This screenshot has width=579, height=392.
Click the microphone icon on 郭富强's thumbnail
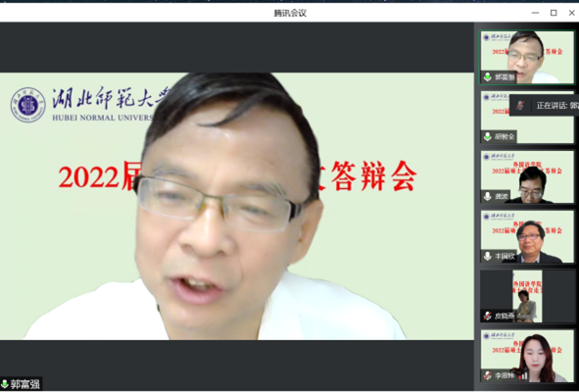pyautogui.click(x=488, y=76)
